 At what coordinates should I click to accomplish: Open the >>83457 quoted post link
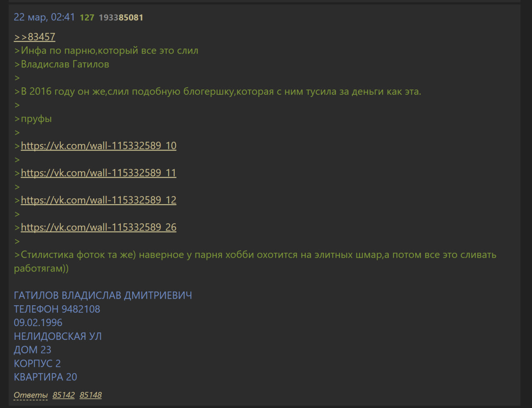click(34, 37)
